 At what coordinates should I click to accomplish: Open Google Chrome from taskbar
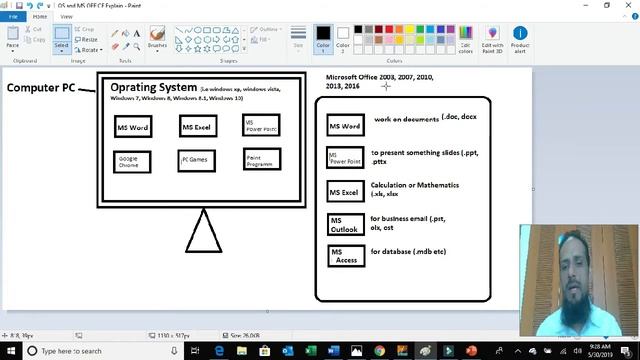coord(380,351)
